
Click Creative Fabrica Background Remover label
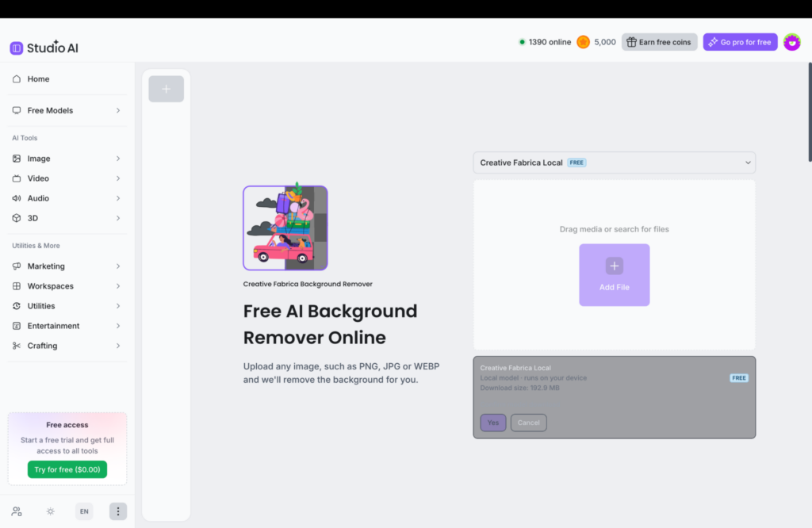pos(308,284)
